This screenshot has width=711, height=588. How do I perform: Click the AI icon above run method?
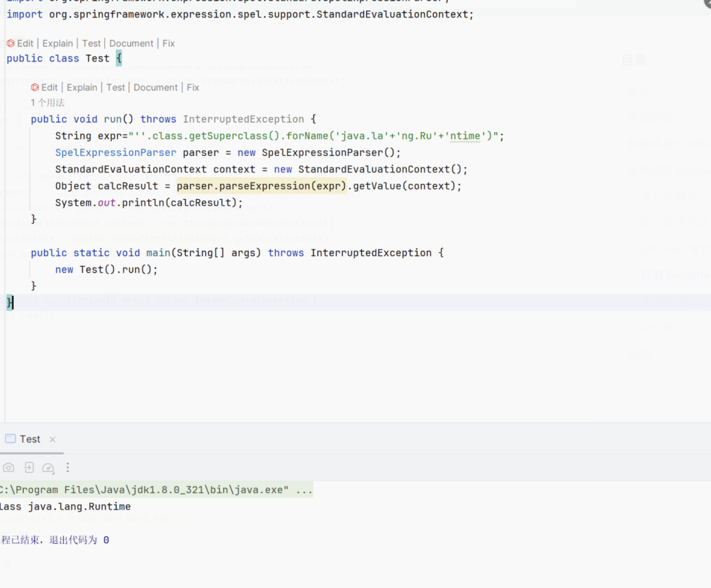tap(35, 88)
